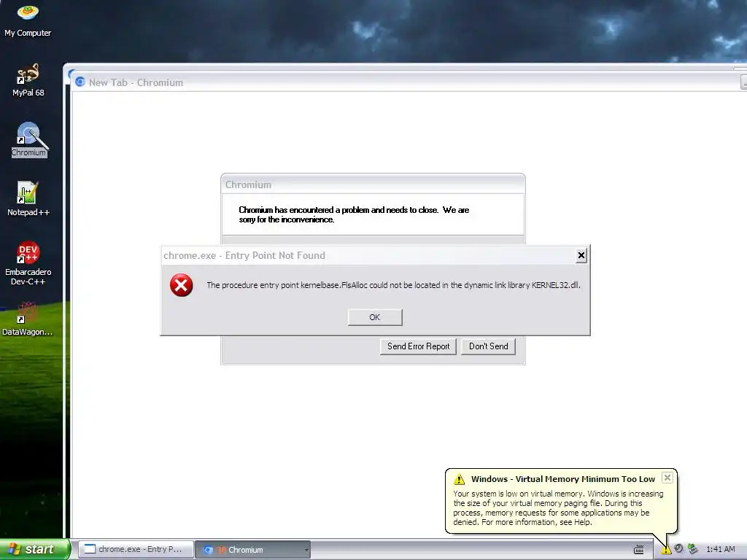
Task: Click the 1:41 AM taskbar clock
Action: coord(720,550)
